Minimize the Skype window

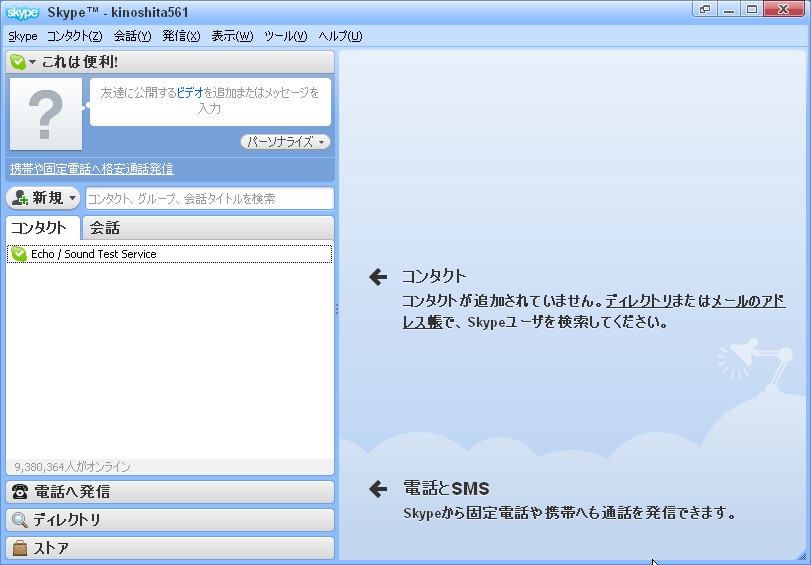click(x=729, y=9)
